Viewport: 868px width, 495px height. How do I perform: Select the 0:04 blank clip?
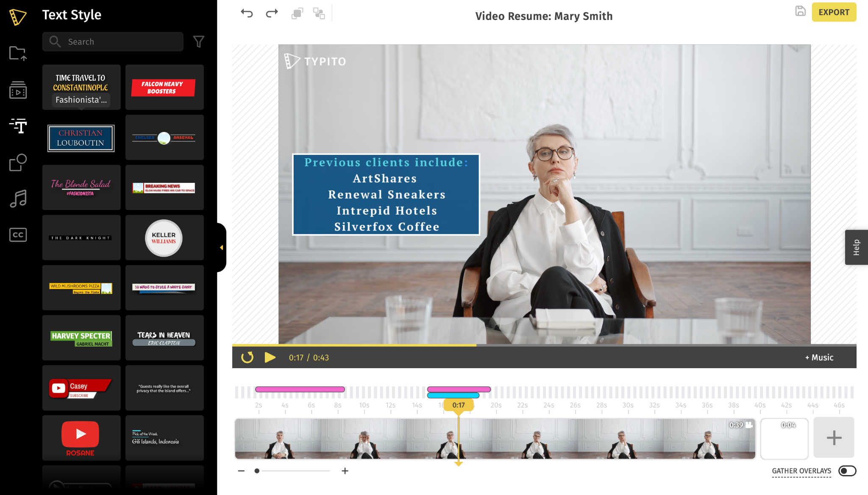785,439
